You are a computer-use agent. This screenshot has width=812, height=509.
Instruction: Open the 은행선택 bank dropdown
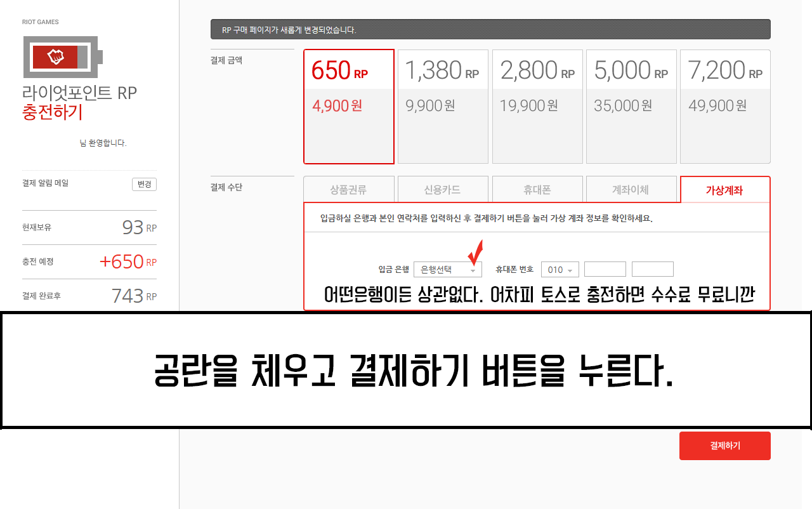click(x=448, y=270)
